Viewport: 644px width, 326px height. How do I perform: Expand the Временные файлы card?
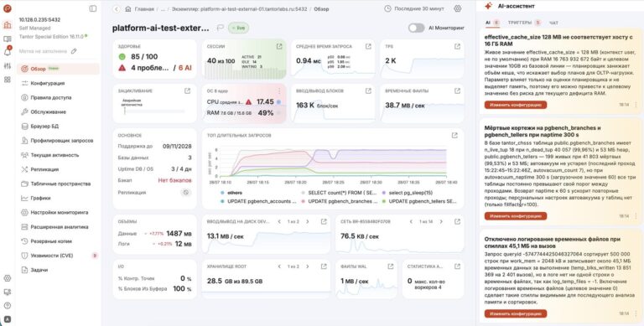point(457,91)
